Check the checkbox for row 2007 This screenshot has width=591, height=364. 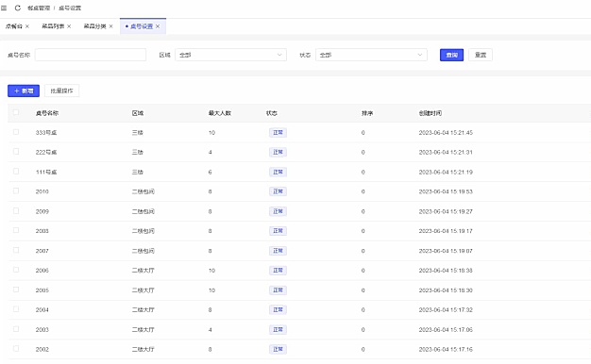pos(16,250)
